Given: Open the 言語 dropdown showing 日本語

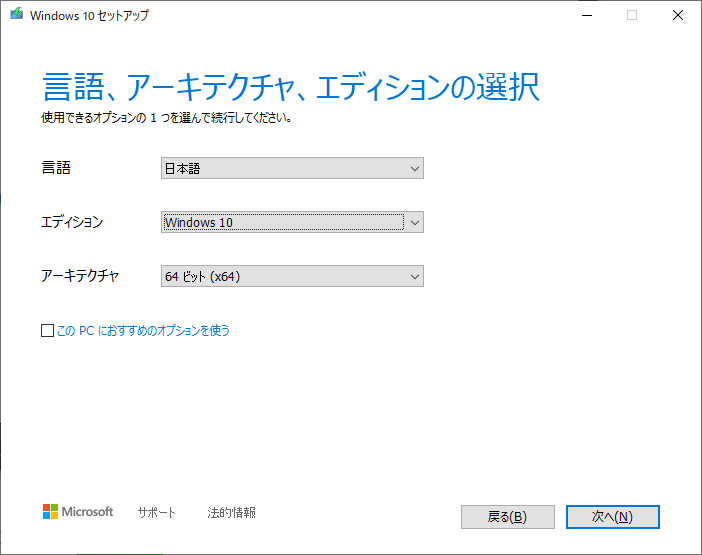Looking at the screenshot, I should coord(292,168).
